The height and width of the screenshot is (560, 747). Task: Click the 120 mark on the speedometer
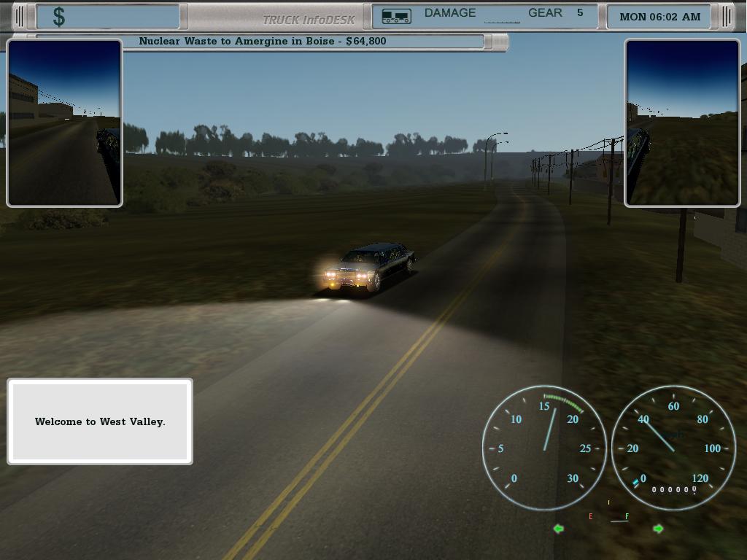coord(700,478)
